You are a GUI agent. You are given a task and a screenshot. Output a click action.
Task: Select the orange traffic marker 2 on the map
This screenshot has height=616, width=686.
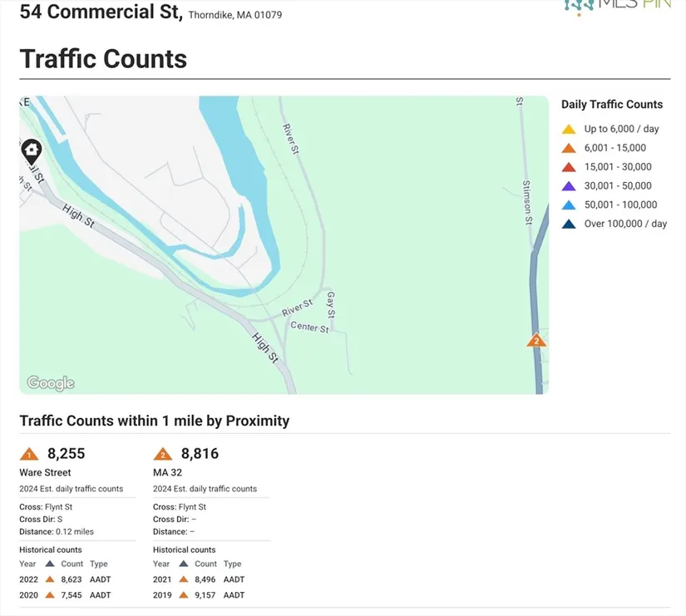(x=536, y=340)
